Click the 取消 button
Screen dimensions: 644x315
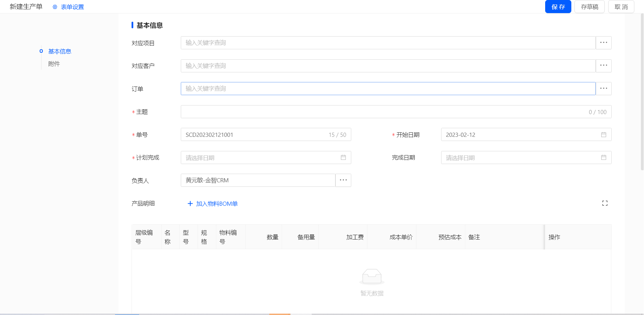point(621,7)
